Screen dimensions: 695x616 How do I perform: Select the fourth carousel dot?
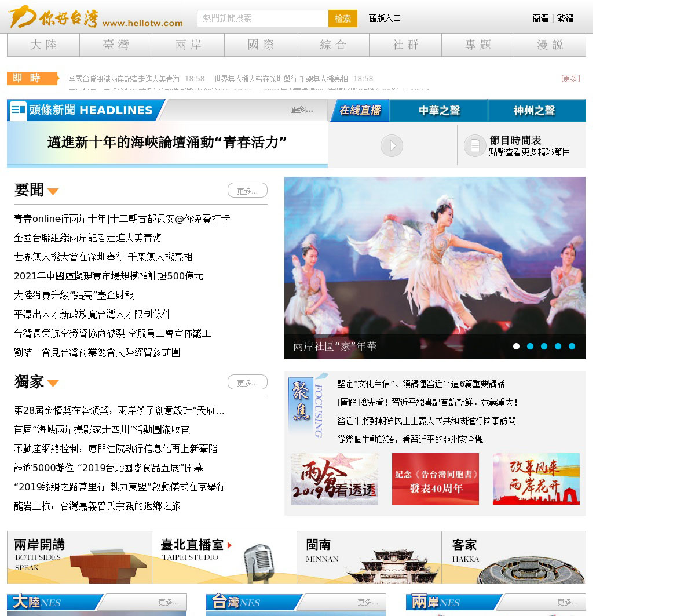(558, 346)
